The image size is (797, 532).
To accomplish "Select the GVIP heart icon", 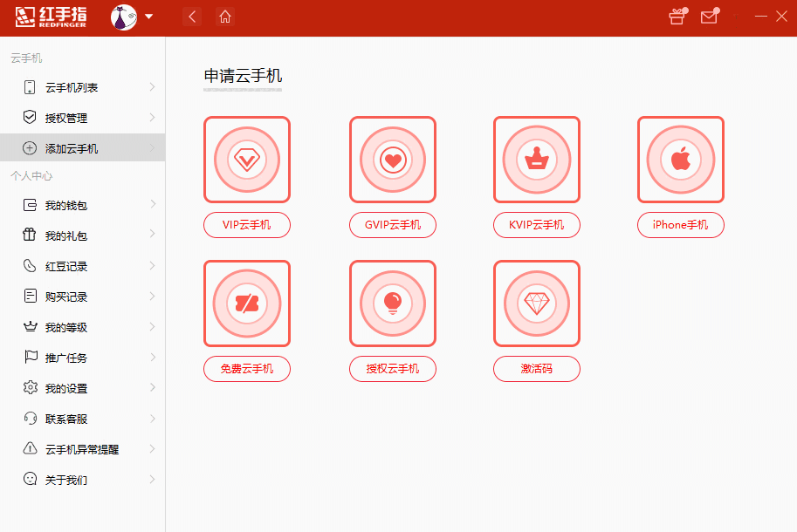I will point(392,160).
